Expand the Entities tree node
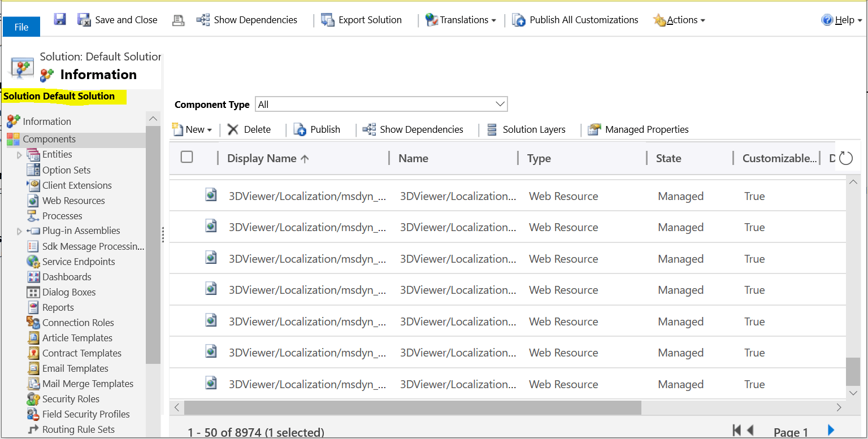 pos(19,155)
